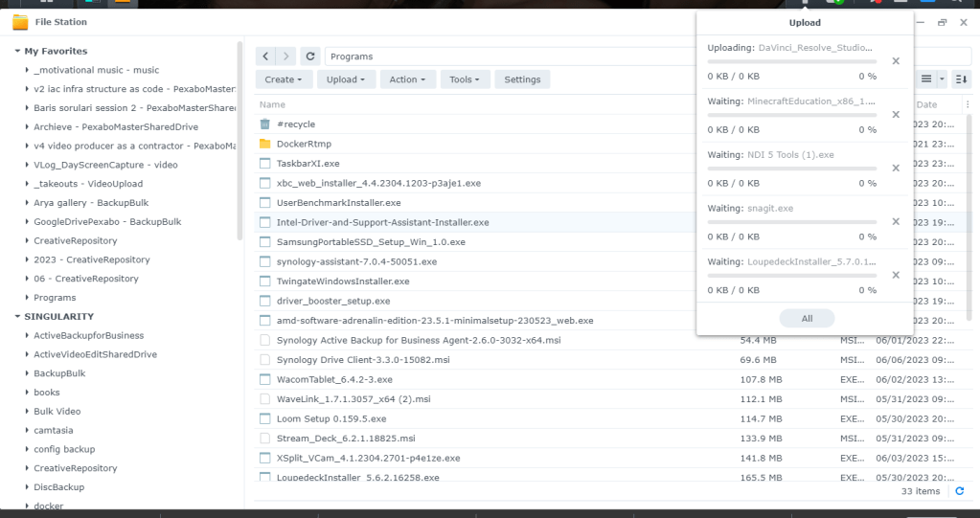The width and height of the screenshot is (980, 518).
Task: Cancel the waiting MinecraftEducation upload
Action: point(896,114)
